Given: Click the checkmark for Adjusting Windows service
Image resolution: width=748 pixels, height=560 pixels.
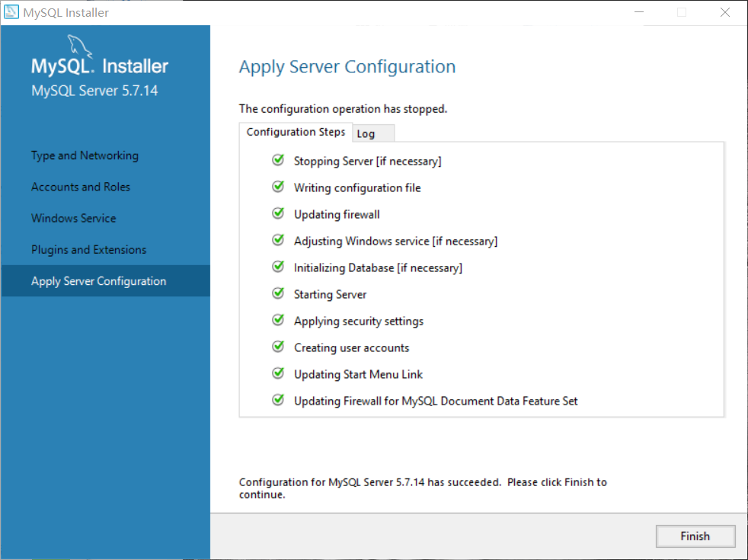Looking at the screenshot, I should tap(278, 240).
